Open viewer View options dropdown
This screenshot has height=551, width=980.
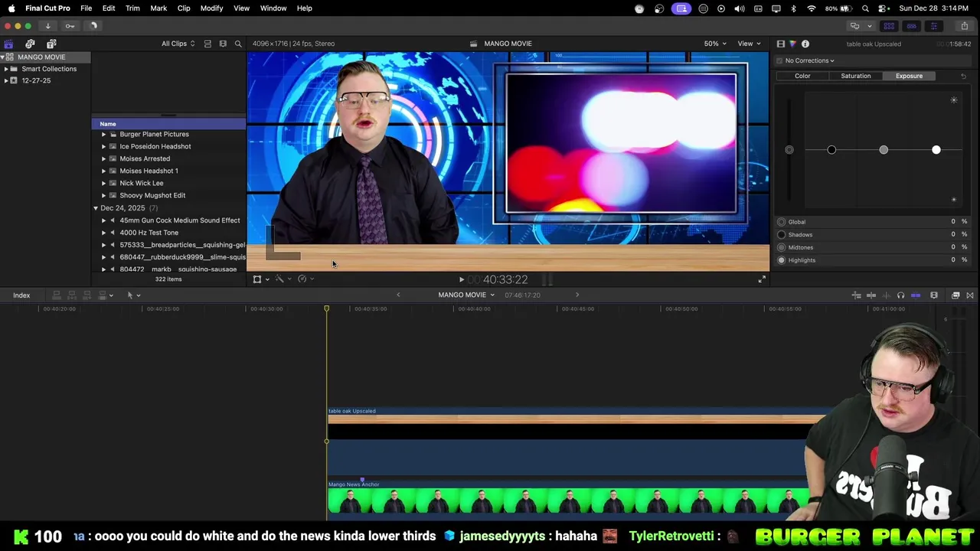coord(749,44)
